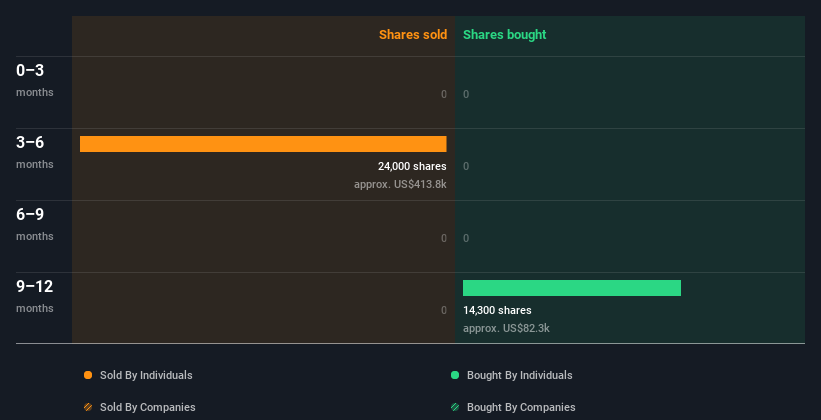Image resolution: width=821 pixels, height=420 pixels.
Task: Click the Bought By Companies legend label
Action: click(x=521, y=407)
